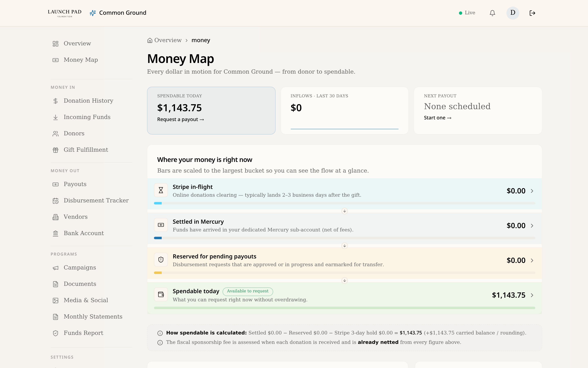Click the Reserved payouts shield icon

coord(161,260)
